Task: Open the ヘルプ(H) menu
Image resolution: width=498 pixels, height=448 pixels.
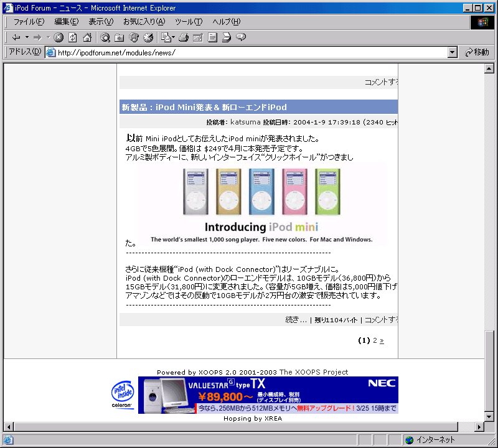Action: [227, 22]
